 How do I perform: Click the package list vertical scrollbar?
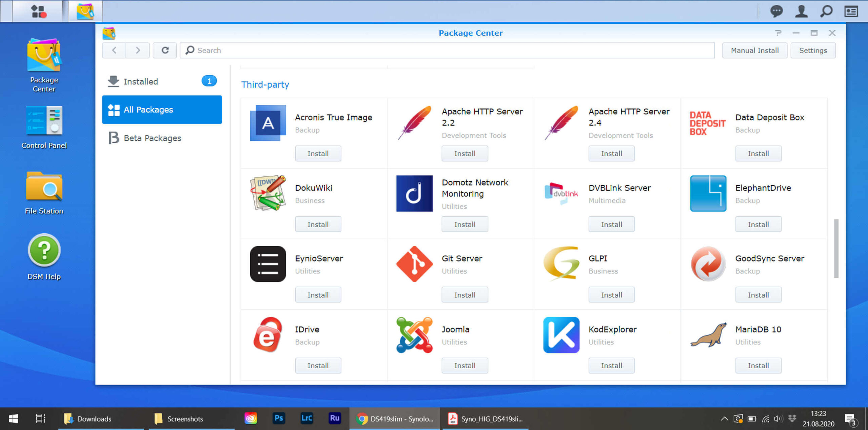[836, 249]
